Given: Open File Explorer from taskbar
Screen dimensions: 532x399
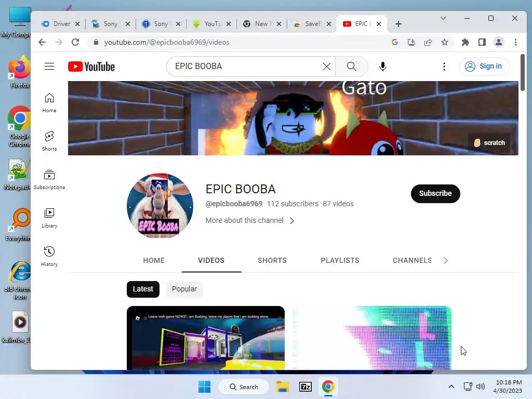Looking at the screenshot, I should pos(282,387).
